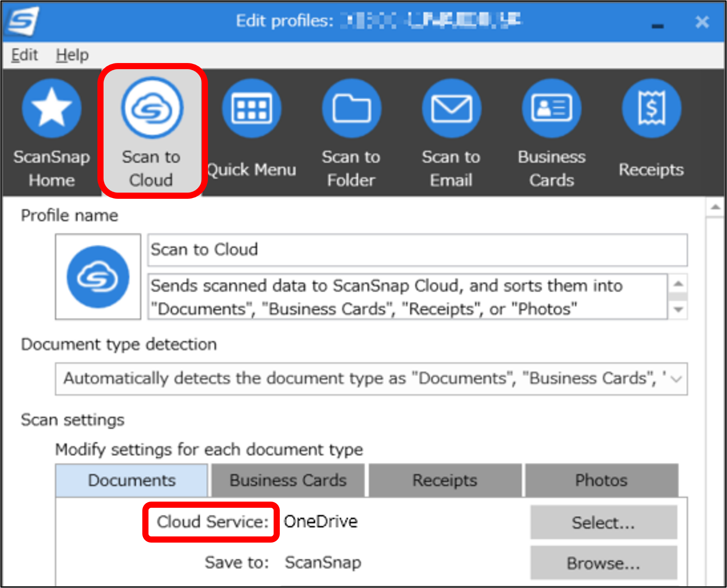Image resolution: width=727 pixels, height=588 pixels.
Task: Select the ScanSnap Home profile icon
Action: (x=52, y=108)
